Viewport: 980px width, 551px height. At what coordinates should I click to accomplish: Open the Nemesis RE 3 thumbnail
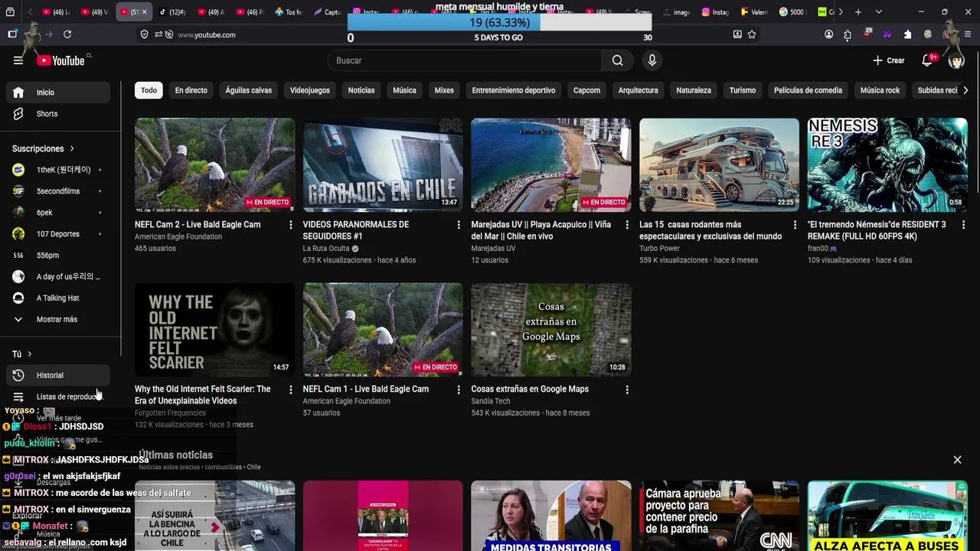pyautogui.click(x=887, y=165)
